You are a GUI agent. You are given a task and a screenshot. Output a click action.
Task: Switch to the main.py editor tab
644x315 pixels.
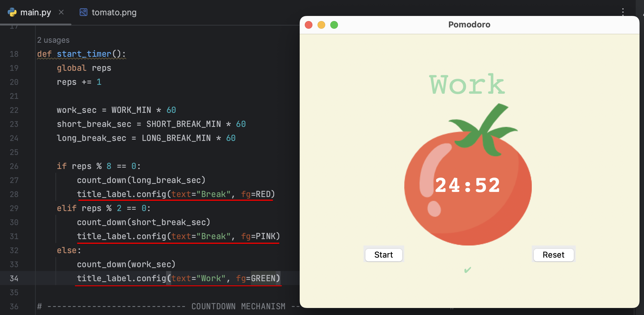point(35,12)
